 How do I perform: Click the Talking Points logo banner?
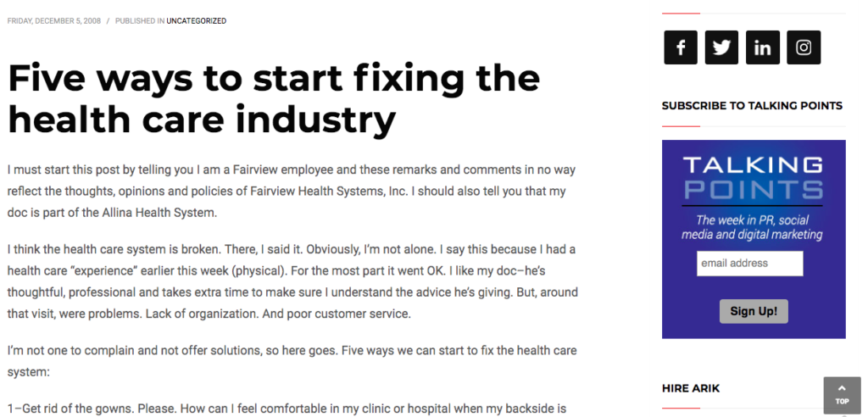pos(753,178)
